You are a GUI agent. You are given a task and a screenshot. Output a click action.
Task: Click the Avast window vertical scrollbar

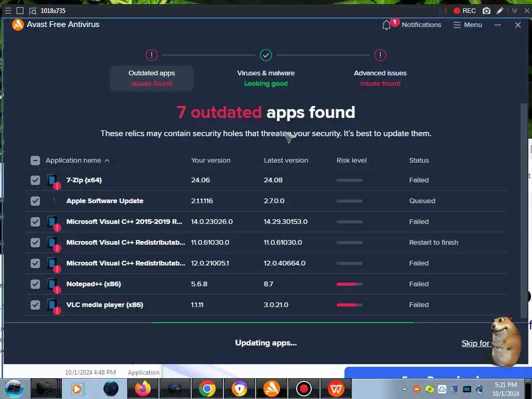(x=524, y=210)
